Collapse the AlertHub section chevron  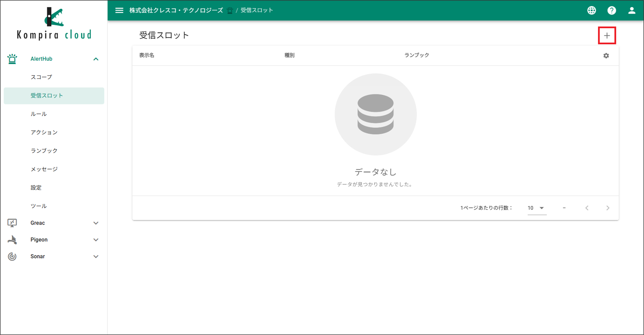pyautogui.click(x=96, y=59)
